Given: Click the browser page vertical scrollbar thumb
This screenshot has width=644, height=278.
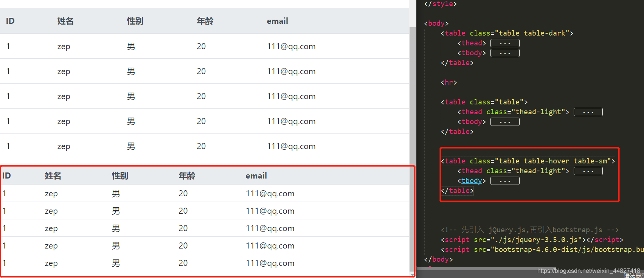Looking at the screenshot, I should [412, 149].
